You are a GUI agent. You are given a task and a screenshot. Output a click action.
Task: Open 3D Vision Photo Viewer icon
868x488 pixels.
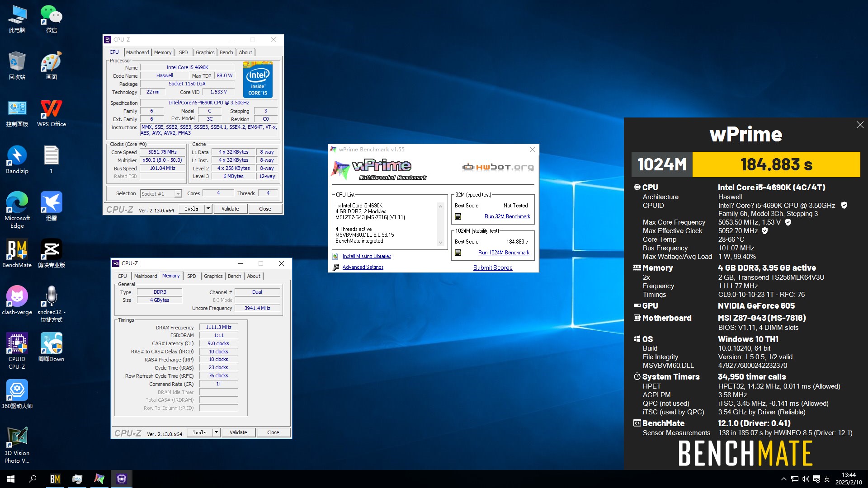(17, 446)
